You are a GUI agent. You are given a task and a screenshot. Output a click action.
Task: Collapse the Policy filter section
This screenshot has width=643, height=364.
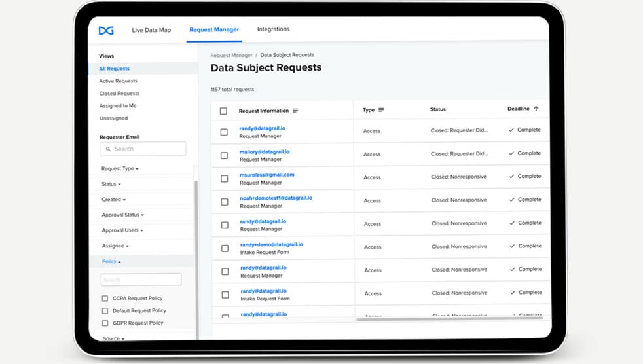click(111, 262)
